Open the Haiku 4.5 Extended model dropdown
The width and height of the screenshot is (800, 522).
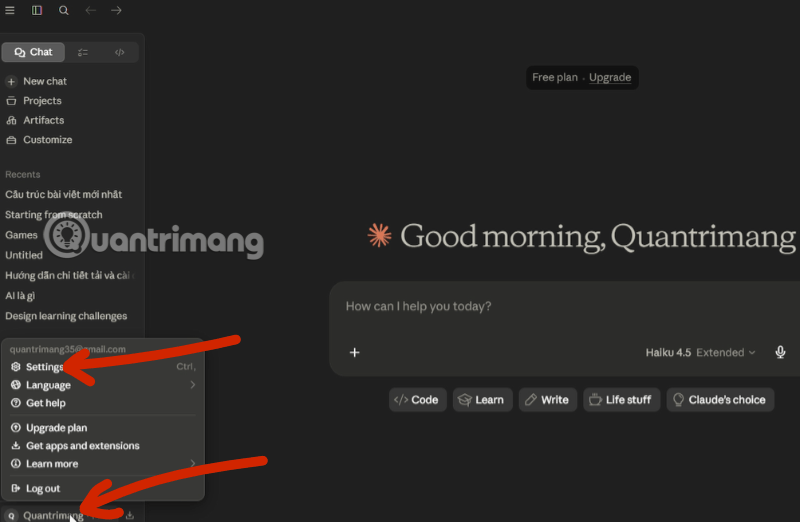(x=700, y=353)
